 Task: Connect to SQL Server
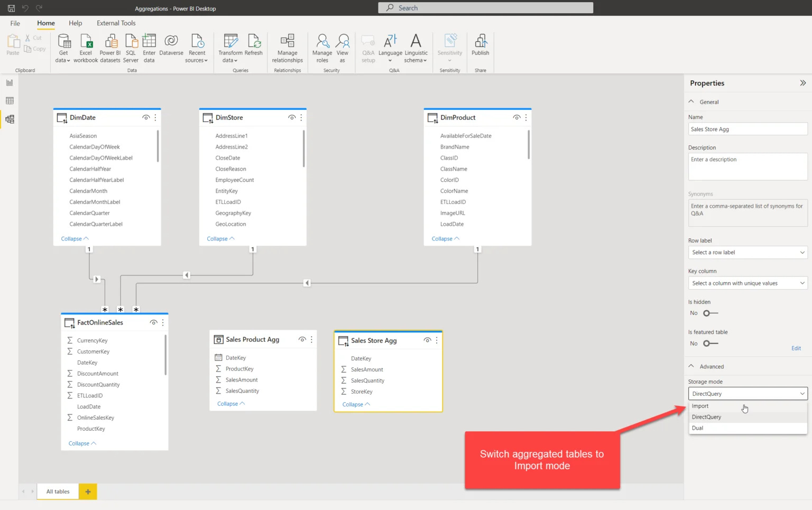[x=131, y=48]
